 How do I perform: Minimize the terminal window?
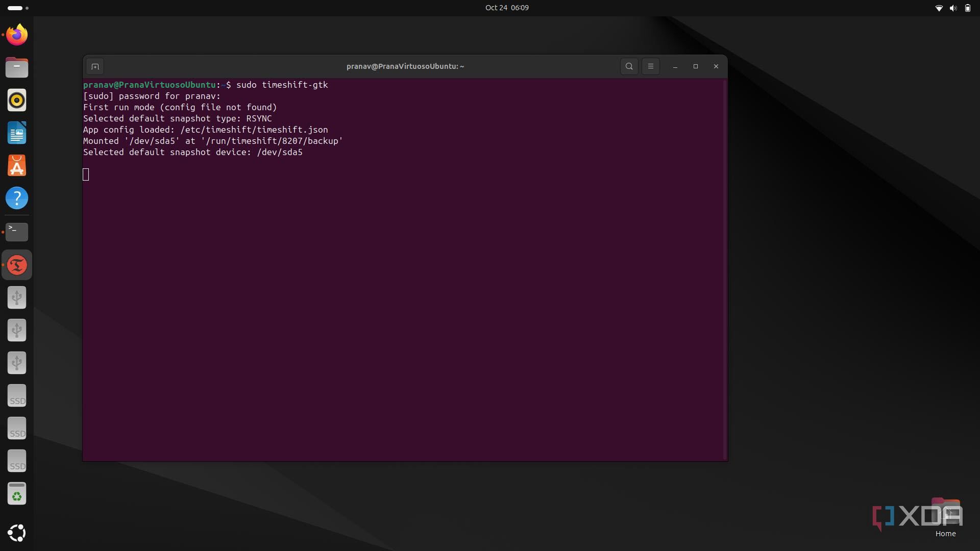tap(675, 66)
